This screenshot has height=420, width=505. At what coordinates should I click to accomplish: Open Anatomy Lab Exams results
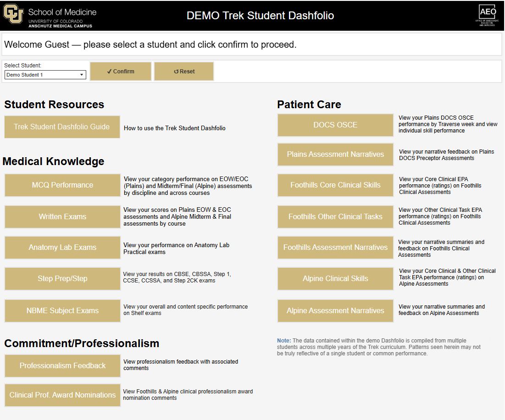[62, 248]
